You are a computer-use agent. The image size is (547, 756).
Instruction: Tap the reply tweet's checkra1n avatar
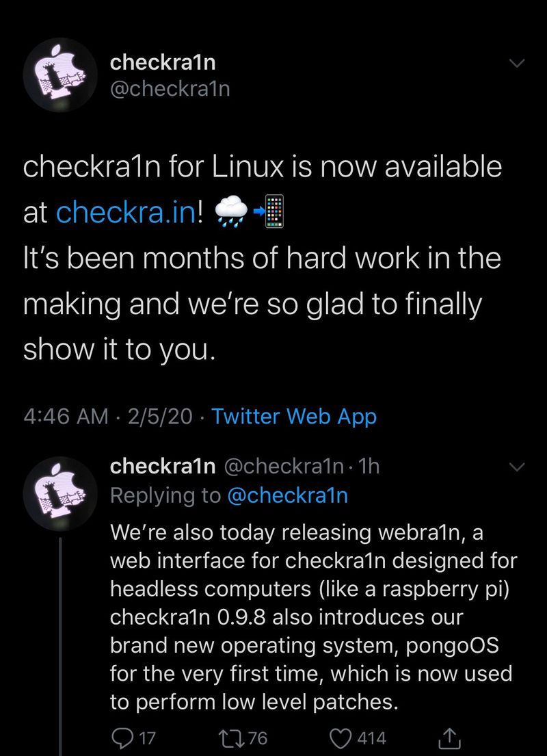[x=59, y=493]
